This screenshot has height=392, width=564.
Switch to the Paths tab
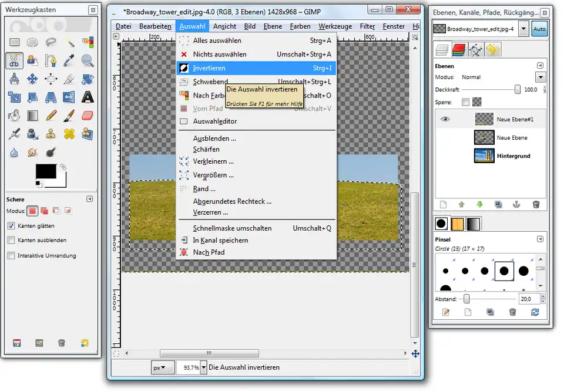click(x=475, y=50)
